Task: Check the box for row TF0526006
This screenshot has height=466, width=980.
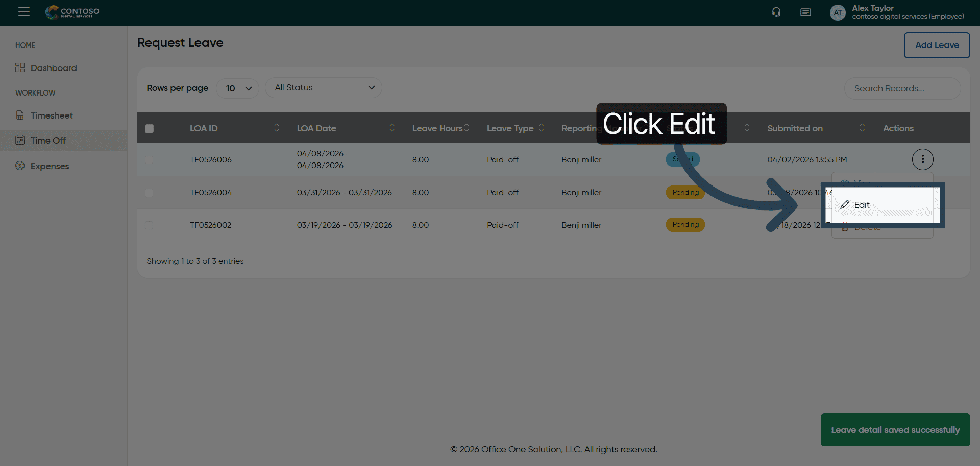Action: tap(149, 160)
